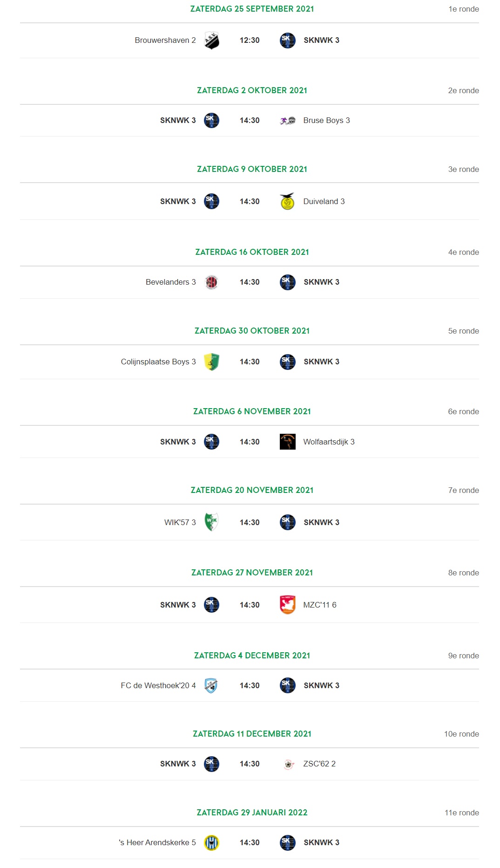The width and height of the screenshot is (500, 868).
Task: Open the Duiveland 3 team name link
Action: [x=324, y=201]
